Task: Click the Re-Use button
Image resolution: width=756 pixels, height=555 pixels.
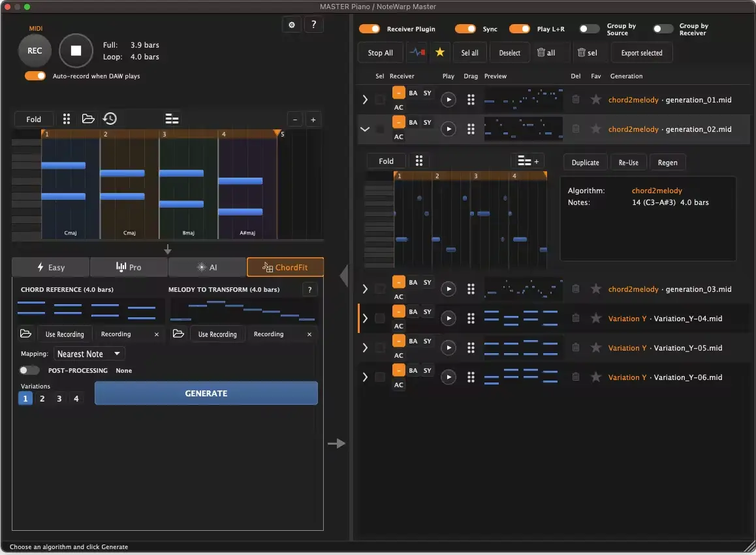Action: 628,163
